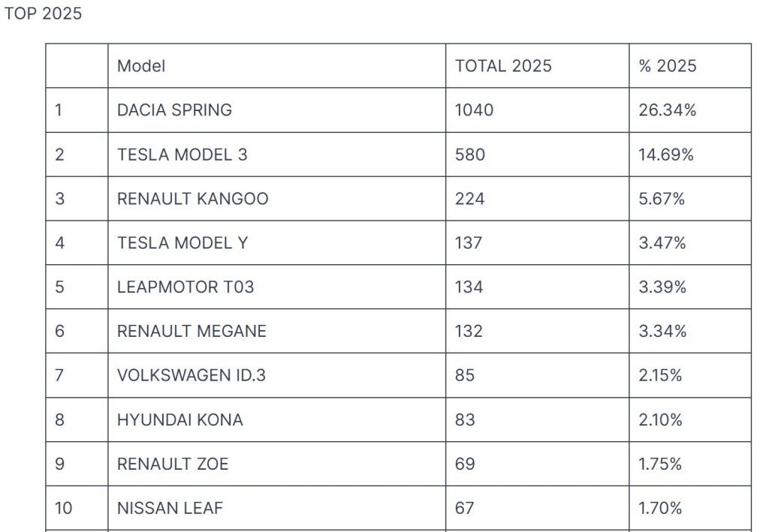Select the TESLA MODEL Y cell
The image size is (769, 532).
[182, 243]
